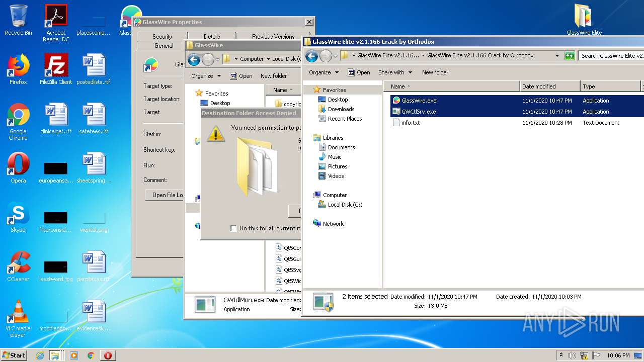
Task: Open CCleaner desktop shortcut
Action: (18, 266)
